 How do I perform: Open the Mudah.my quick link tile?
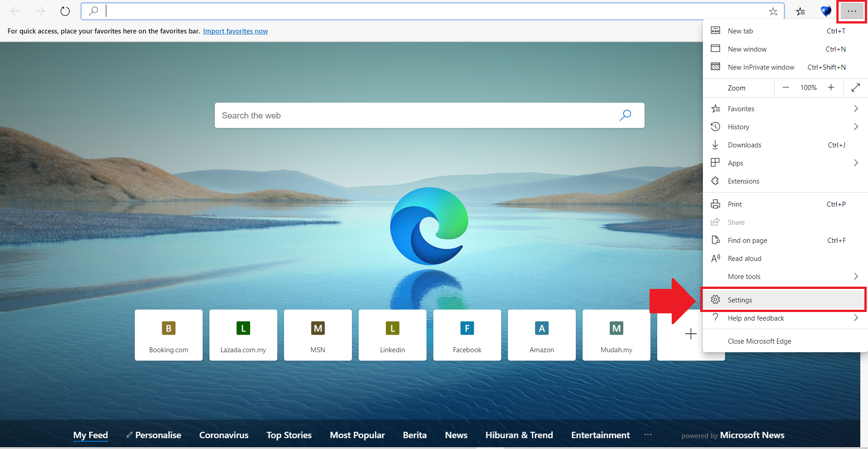click(x=617, y=335)
